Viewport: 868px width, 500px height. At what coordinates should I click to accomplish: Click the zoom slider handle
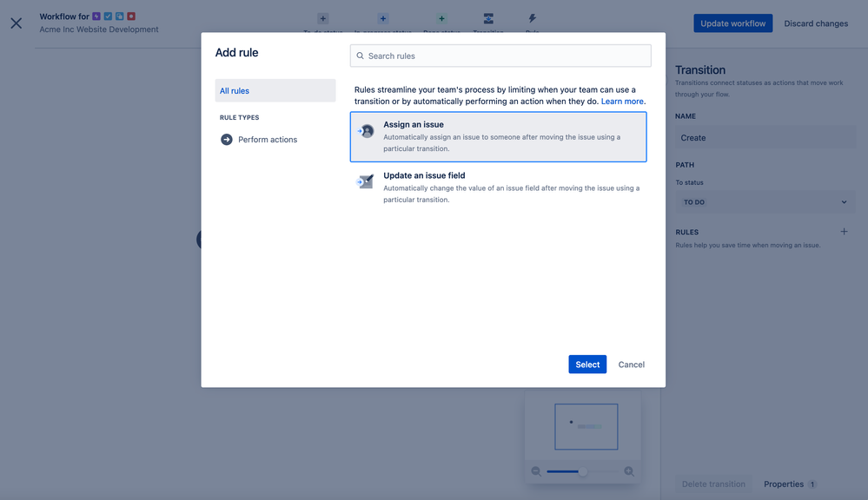click(x=582, y=471)
